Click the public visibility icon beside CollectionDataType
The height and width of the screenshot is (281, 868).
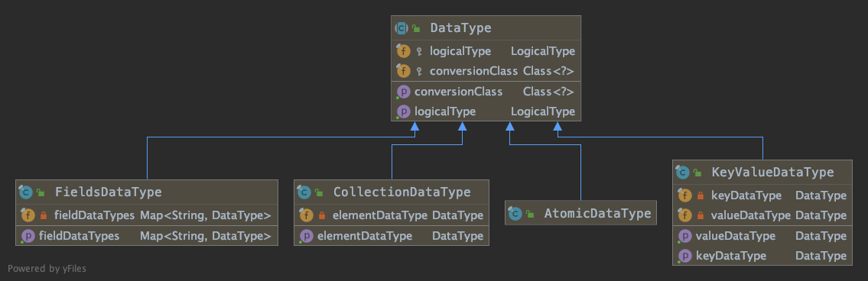pos(319,192)
